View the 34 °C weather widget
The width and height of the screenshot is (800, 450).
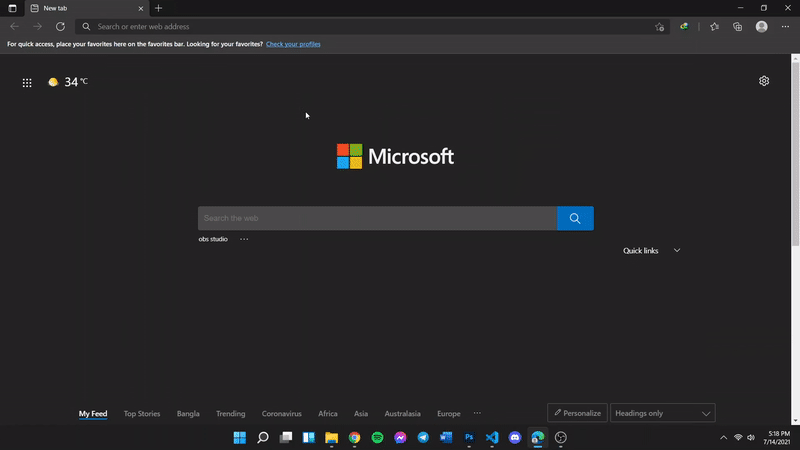coord(68,82)
